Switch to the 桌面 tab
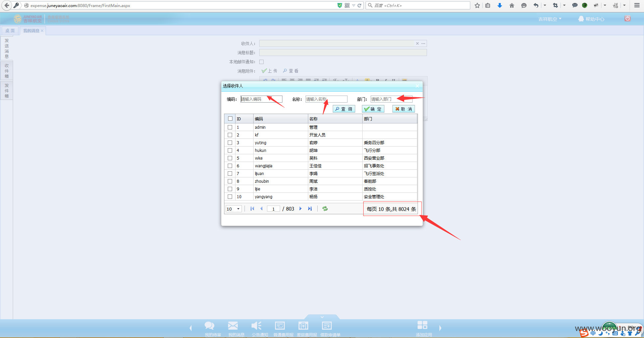The height and width of the screenshot is (338, 644). click(x=10, y=31)
